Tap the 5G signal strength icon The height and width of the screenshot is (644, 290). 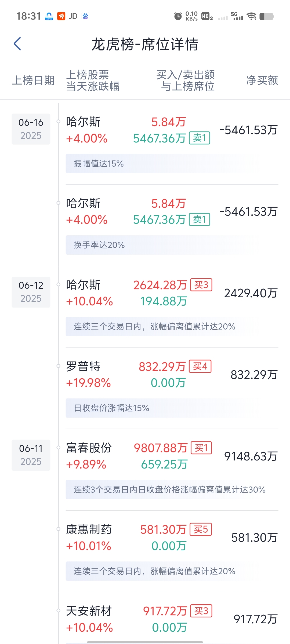point(237,16)
